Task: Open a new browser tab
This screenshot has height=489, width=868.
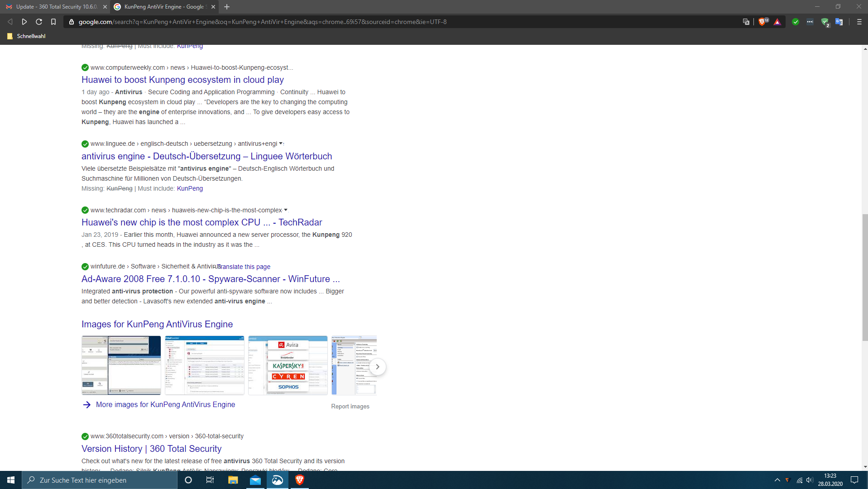Action: click(227, 7)
